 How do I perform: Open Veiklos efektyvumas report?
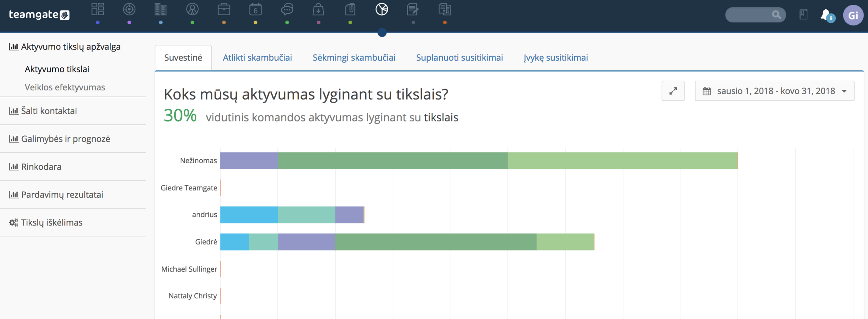coord(65,87)
